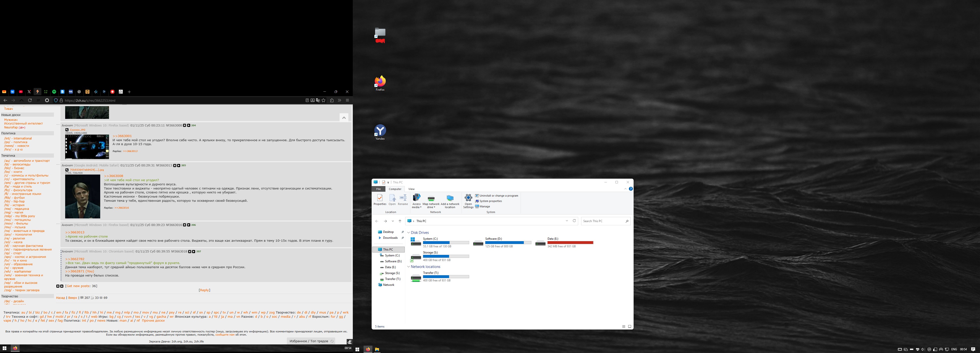Screen dimensions: 980x353
Task: Open the Firefox hamburger application menu
Action: tap(347, 101)
